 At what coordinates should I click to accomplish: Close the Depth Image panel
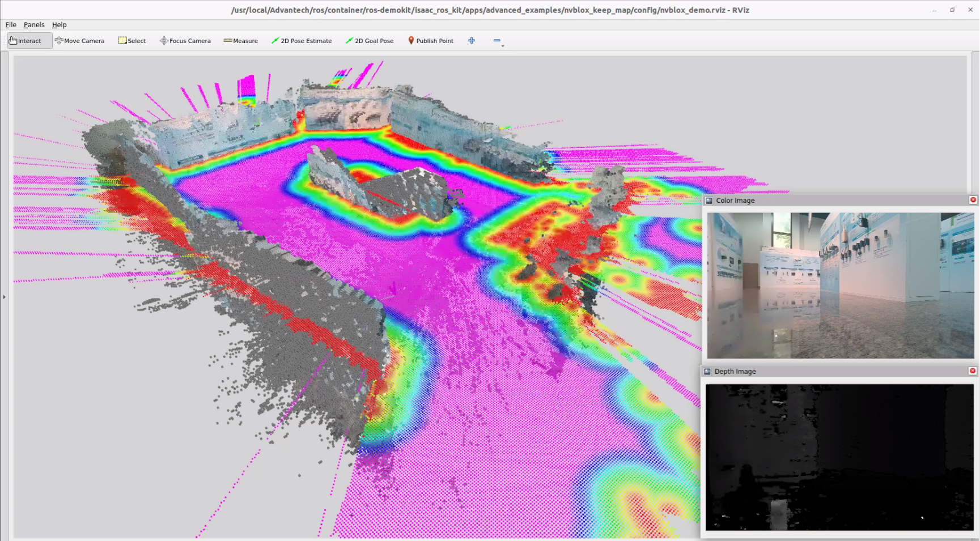[973, 371]
